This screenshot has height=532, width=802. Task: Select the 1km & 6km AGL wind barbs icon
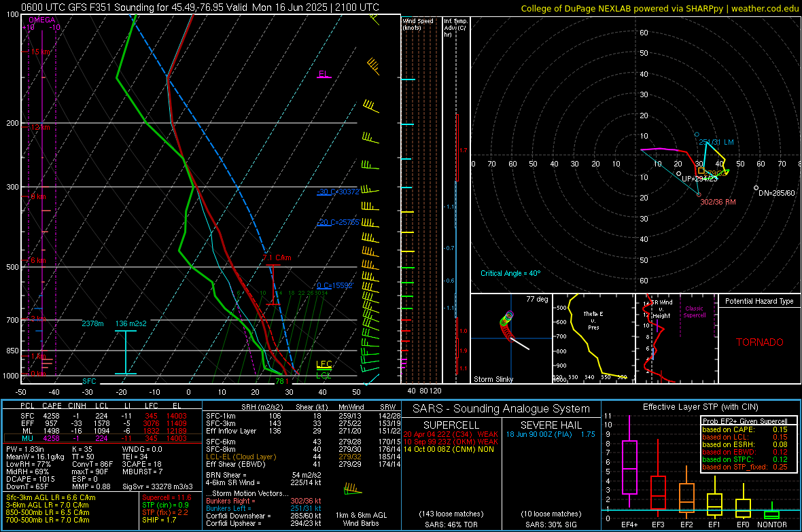point(353,489)
